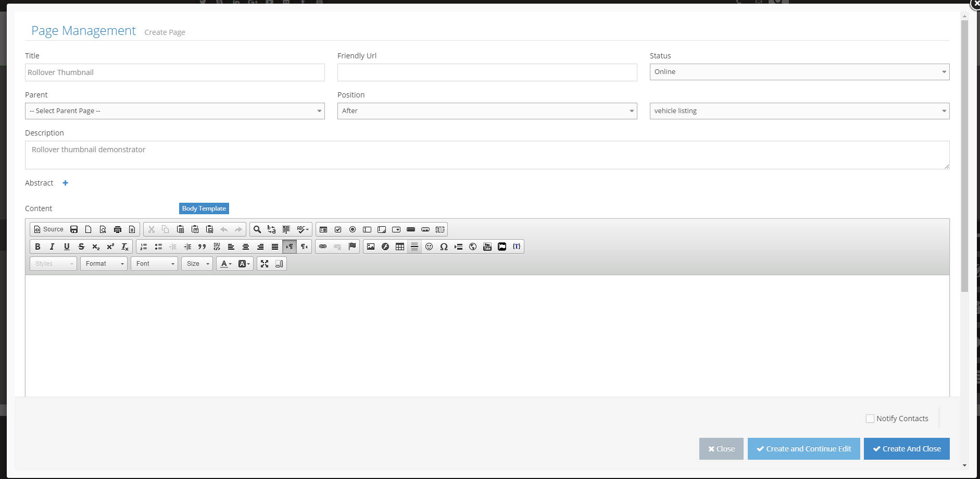Insert a table into the content
The height and width of the screenshot is (479, 980).
coord(400,247)
